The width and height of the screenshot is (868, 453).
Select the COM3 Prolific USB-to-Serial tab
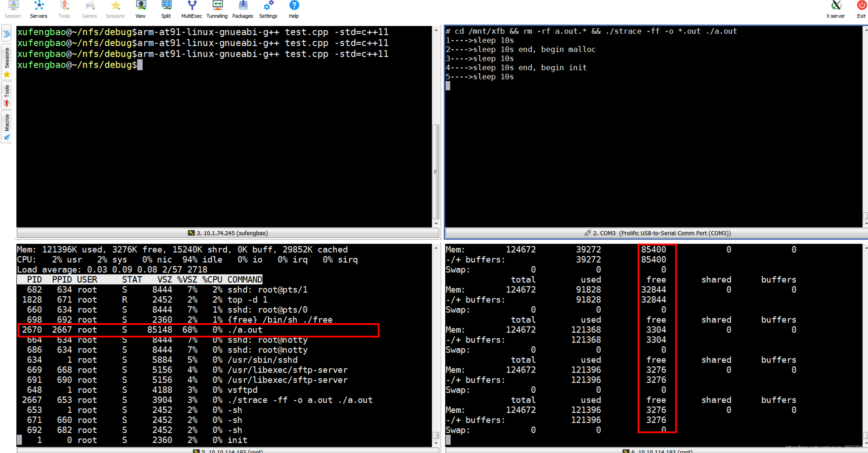657,233
